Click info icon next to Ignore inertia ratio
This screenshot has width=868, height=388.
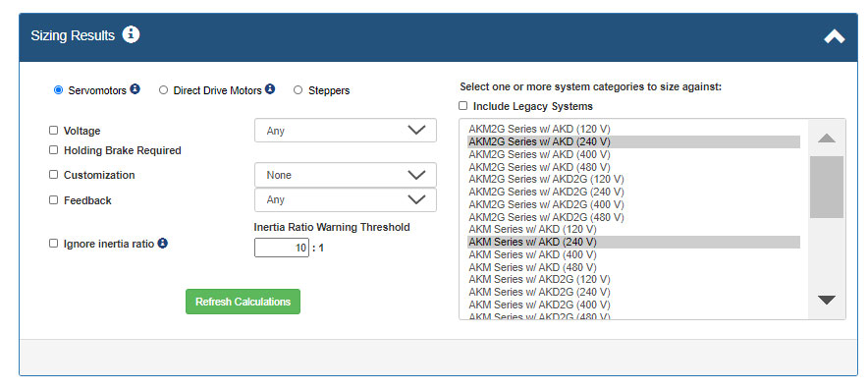point(162,243)
